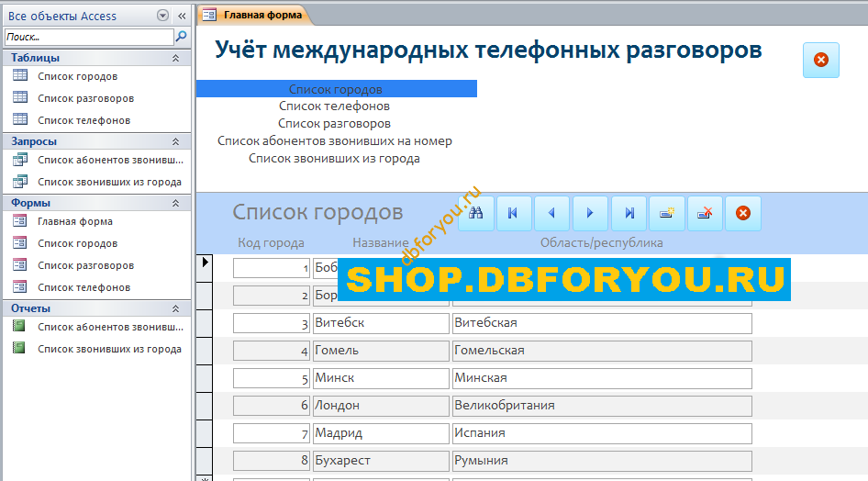This screenshot has width=868, height=481.
Task: Close Список городов subform red button
Action: coord(743,213)
